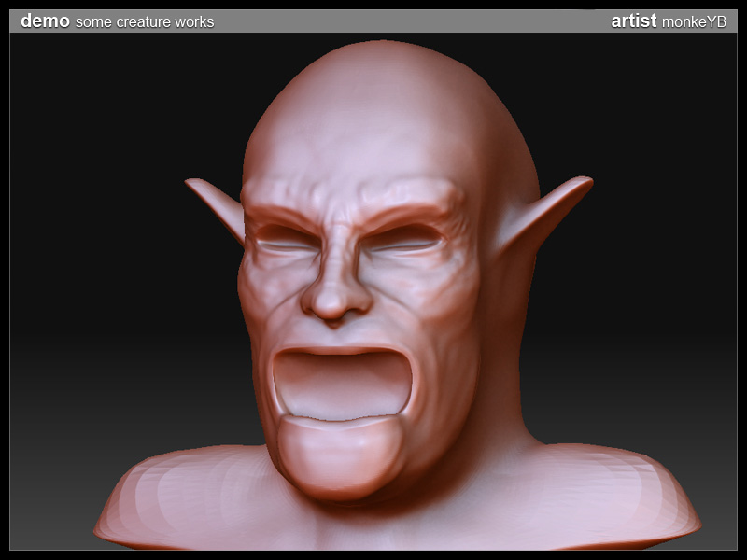
Task: Click the empty middle of the gray header bar
Action: pos(411,21)
